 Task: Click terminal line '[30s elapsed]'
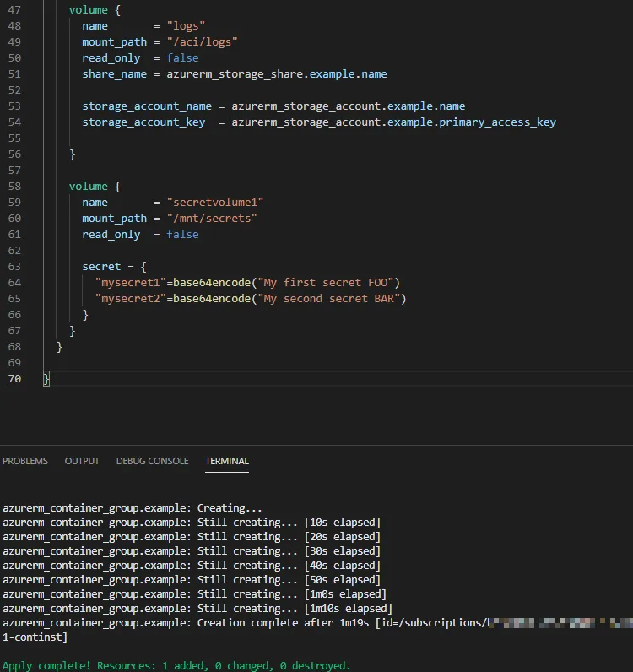point(192,551)
